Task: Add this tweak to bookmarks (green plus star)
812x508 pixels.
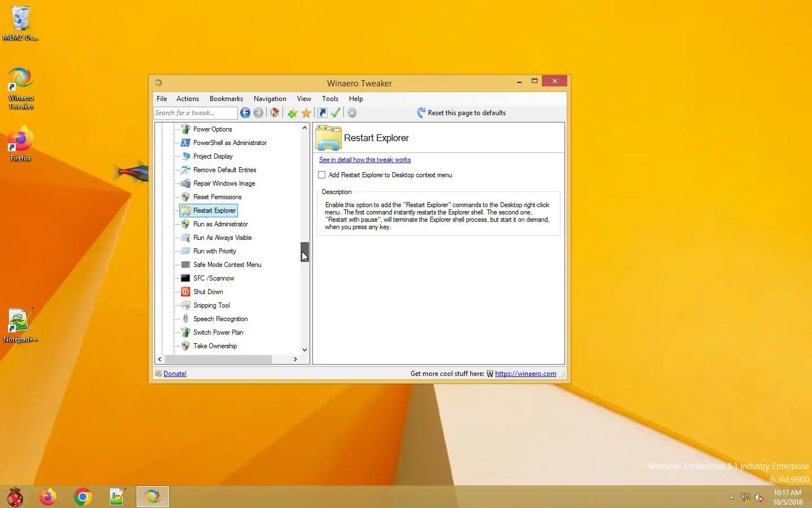Action: pyautogui.click(x=292, y=113)
